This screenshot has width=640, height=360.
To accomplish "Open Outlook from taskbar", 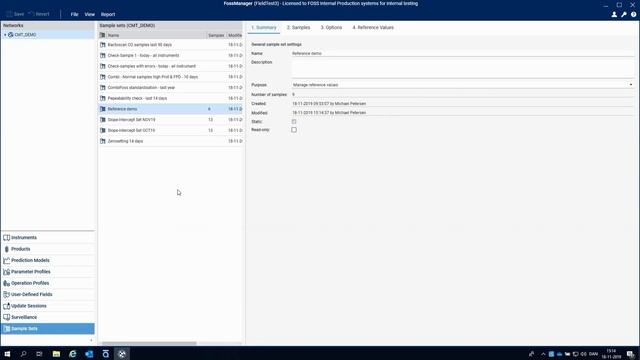I will pos(89,354).
